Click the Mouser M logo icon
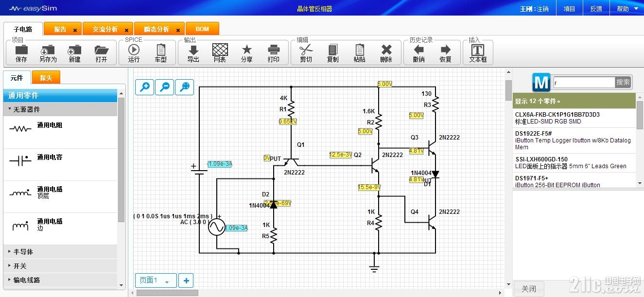Screen dimensions: 644x297 tap(541, 83)
